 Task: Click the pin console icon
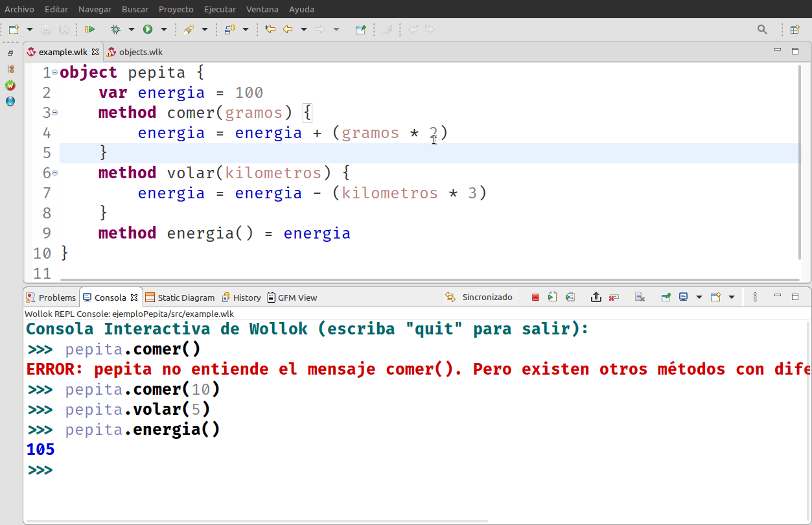tap(666, 297)
